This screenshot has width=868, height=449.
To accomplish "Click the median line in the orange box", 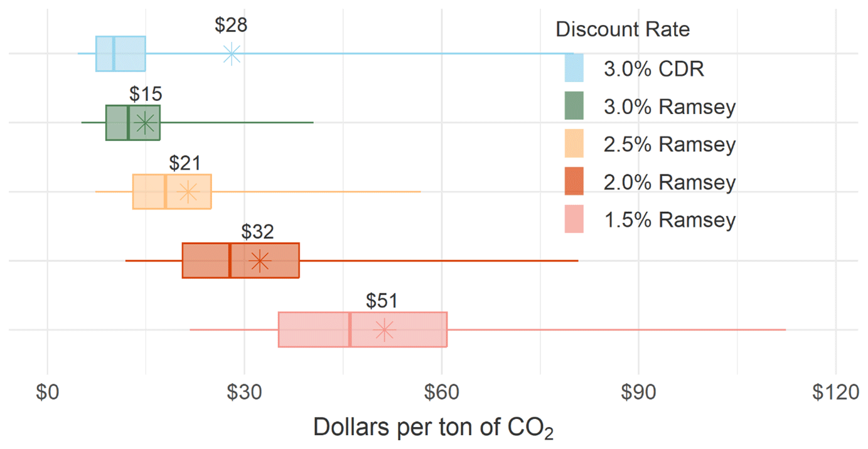I will [165, 192].
